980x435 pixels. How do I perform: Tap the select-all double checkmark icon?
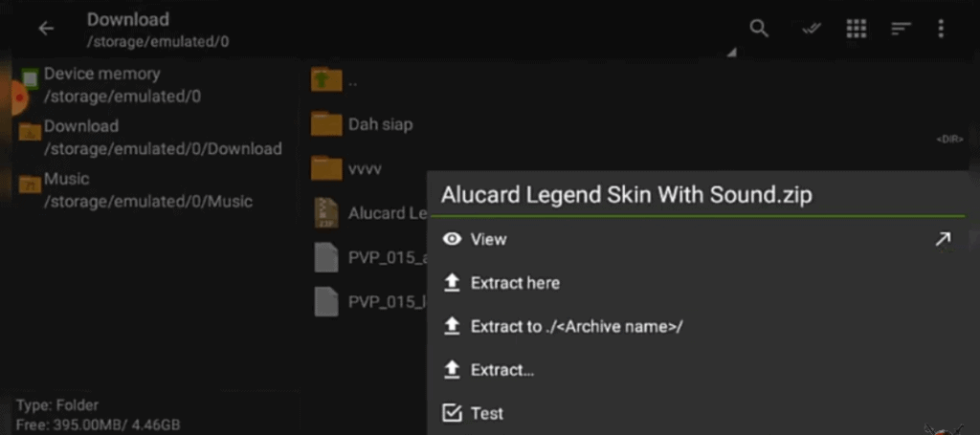pyautogui.click(x=812, y=29)
